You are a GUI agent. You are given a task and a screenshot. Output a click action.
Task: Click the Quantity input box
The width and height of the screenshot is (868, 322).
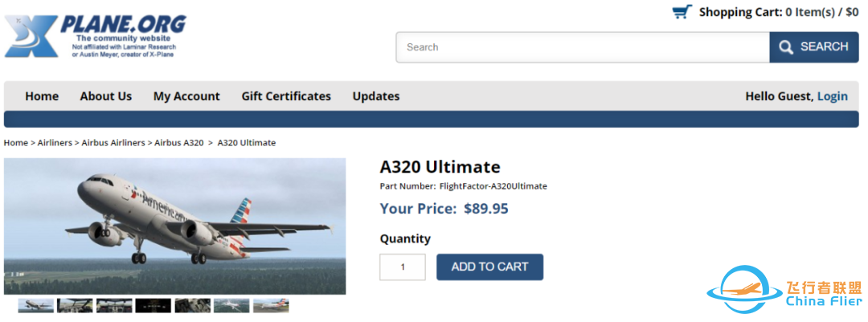coord(403,267)
